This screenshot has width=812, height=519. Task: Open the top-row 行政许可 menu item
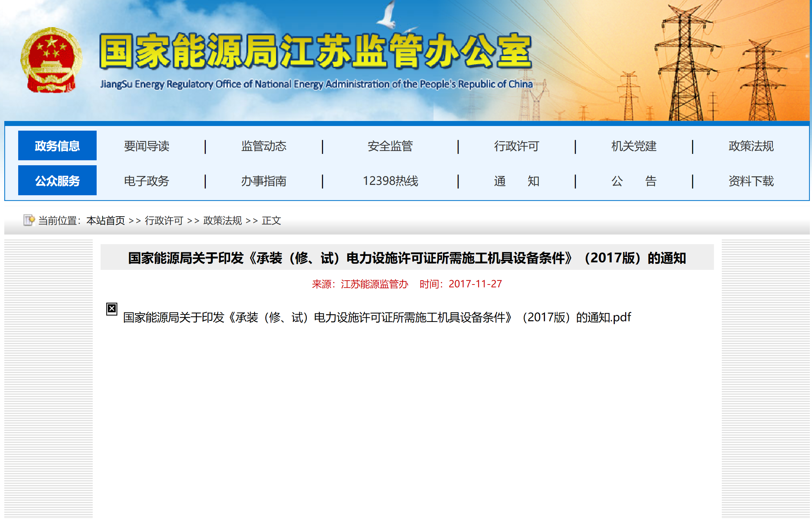tap(516, 146)
